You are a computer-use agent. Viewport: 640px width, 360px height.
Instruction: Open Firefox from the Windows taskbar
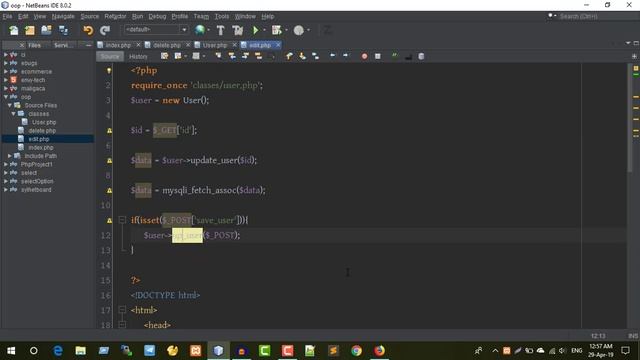[379, 351]
